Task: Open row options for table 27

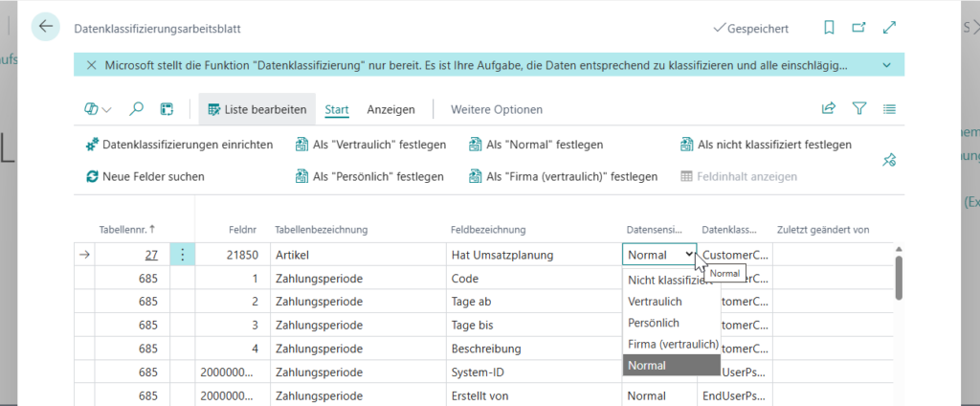Action: coord(183,255)
